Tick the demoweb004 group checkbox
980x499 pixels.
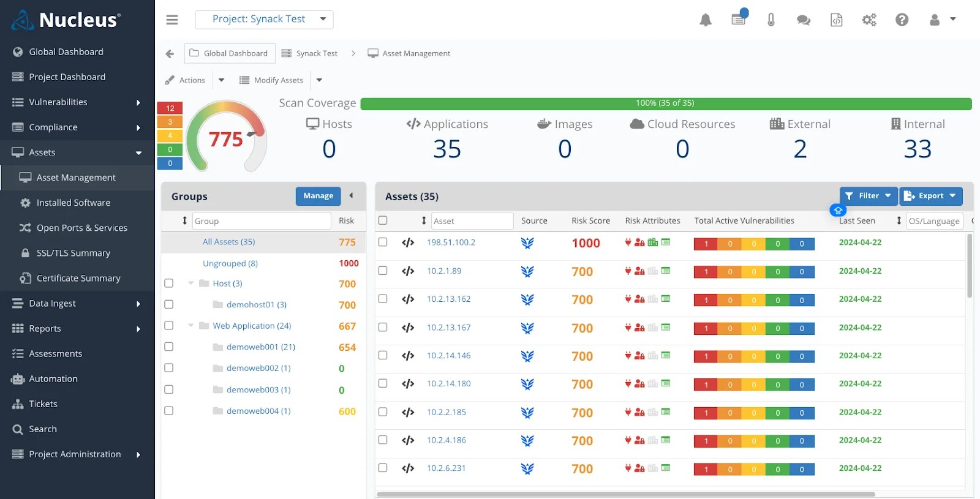click(x=169, y=411)
